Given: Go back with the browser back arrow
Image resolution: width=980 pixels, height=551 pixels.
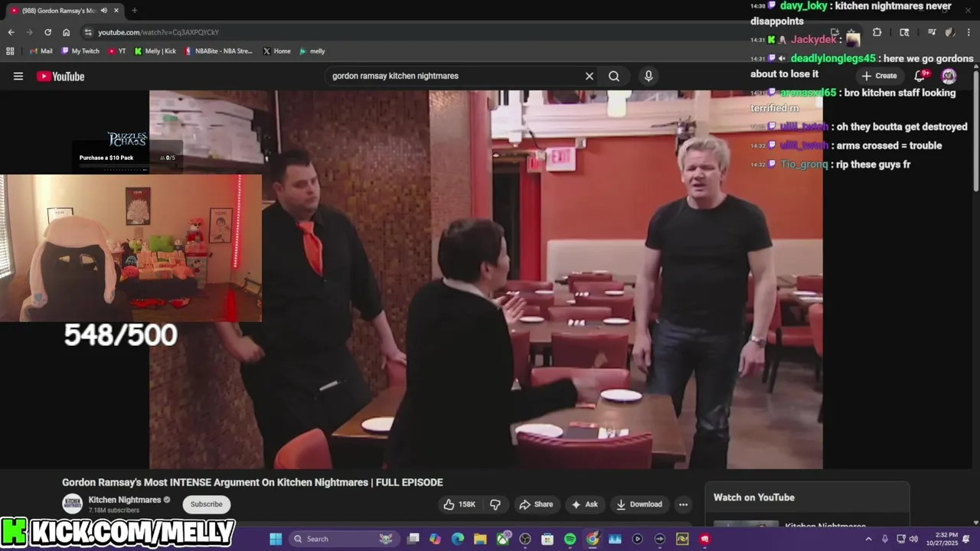Looking at the screenshot, I should [11, 32].
